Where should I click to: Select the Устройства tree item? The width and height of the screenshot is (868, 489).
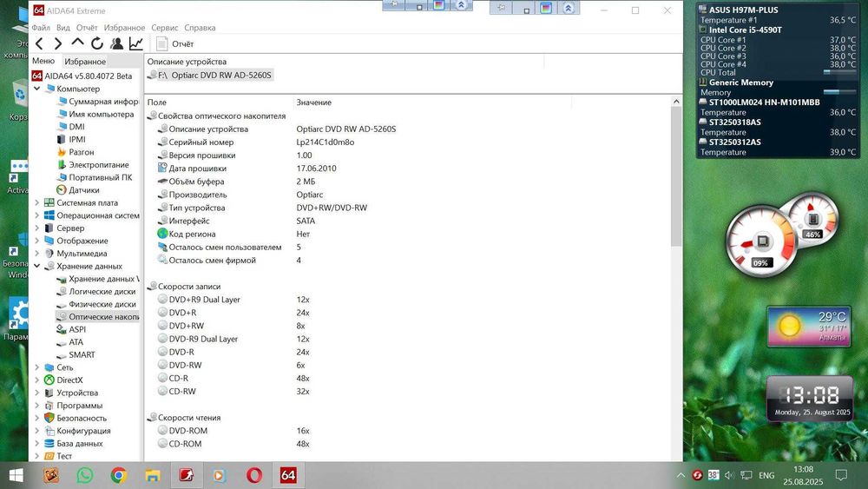71,393
